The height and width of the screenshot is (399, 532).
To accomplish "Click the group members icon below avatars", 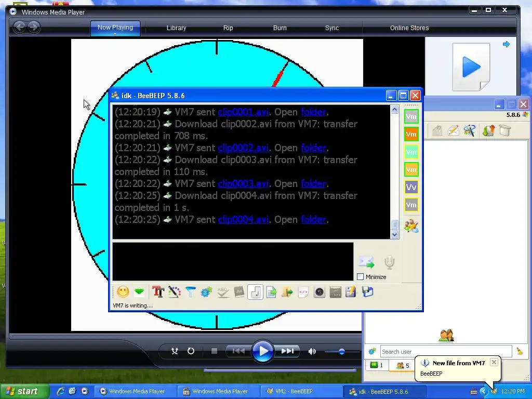I will (x=411, y=226).
